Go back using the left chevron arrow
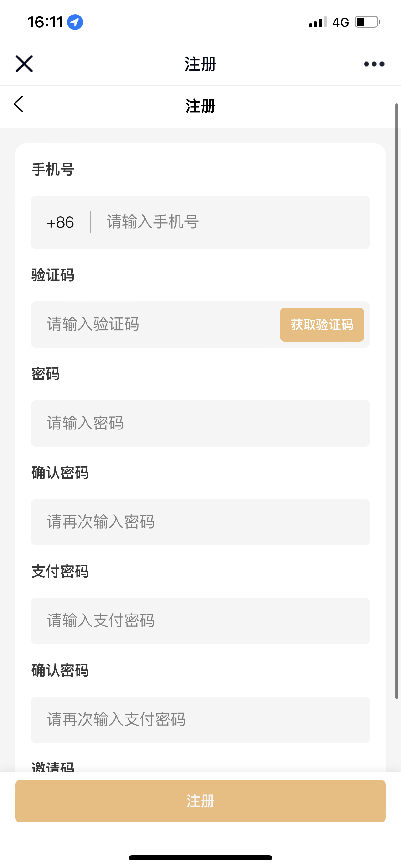401x868 pixels. click(18, 104)
